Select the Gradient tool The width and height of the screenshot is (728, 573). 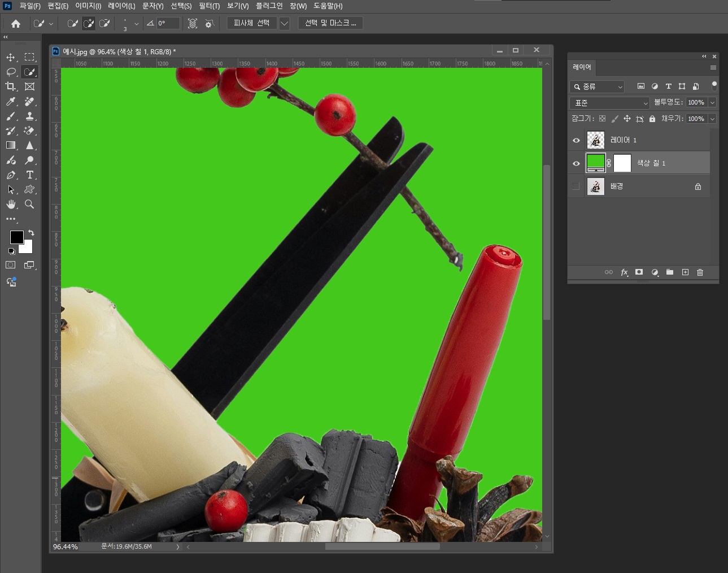click(11, 146)
